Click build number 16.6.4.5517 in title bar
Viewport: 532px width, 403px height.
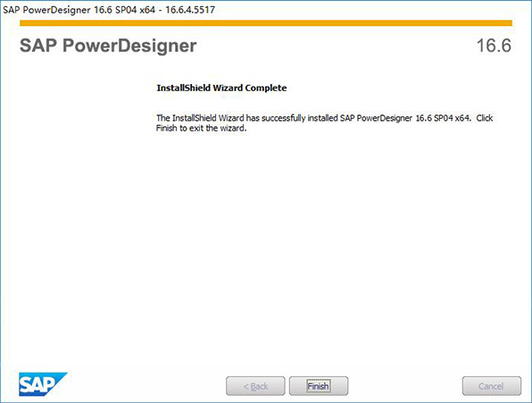point(190,10)
